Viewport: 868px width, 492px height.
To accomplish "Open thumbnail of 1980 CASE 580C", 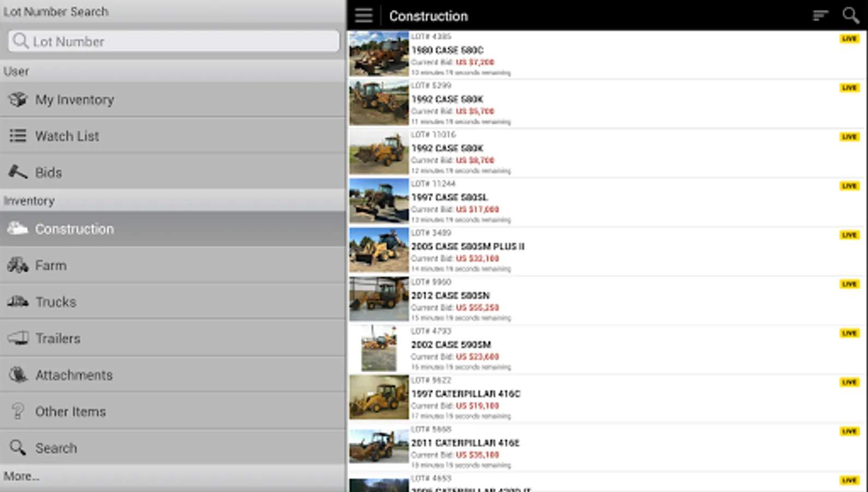I will click(379, 54).
